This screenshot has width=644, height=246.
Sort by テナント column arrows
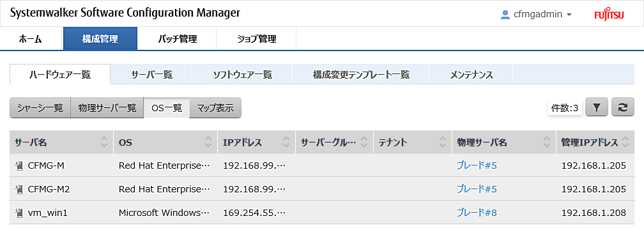(442, 142)
